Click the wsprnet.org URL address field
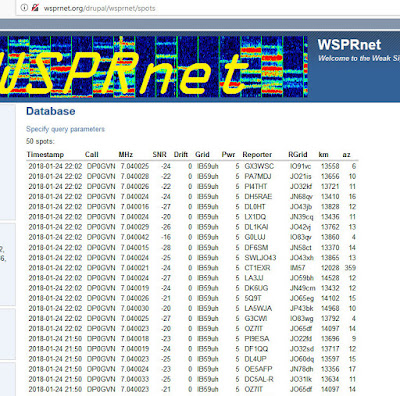This screenshot has width=400, height=396. 99,8
